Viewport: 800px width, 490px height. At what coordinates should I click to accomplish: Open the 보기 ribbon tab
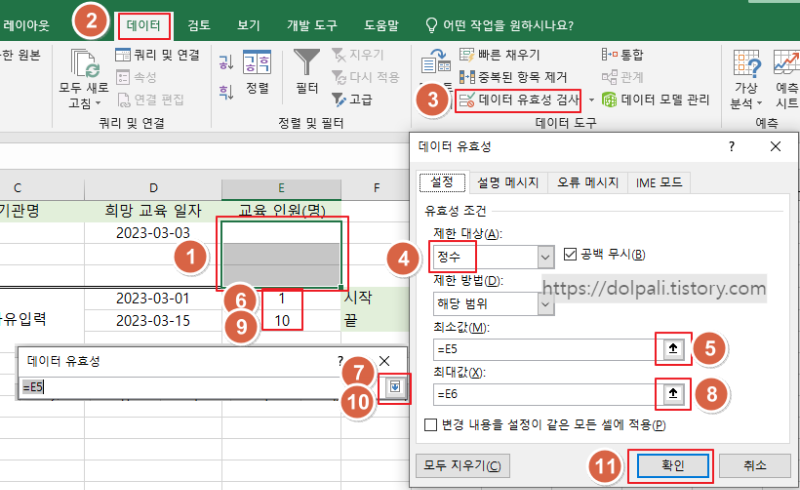(x=248, y=26)
